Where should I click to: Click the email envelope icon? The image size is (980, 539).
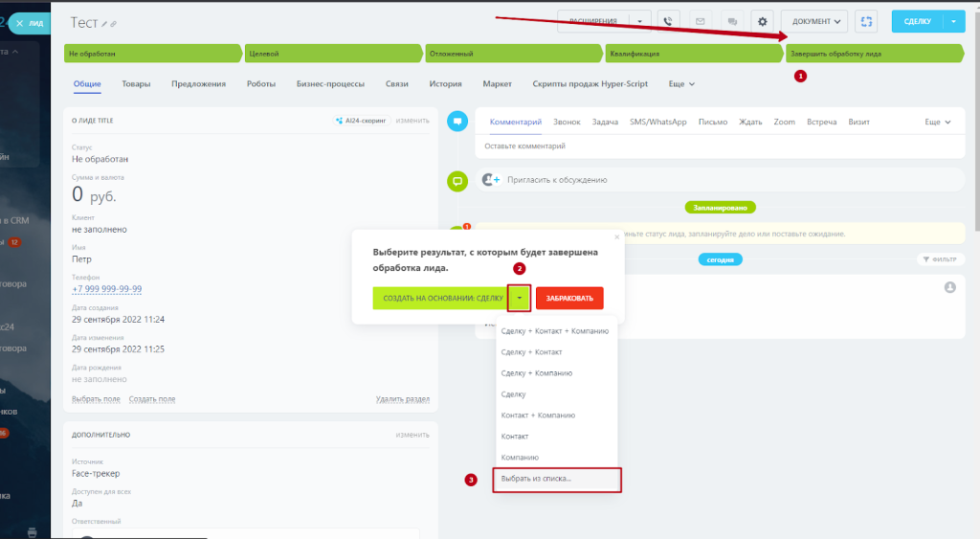point(700,21)
